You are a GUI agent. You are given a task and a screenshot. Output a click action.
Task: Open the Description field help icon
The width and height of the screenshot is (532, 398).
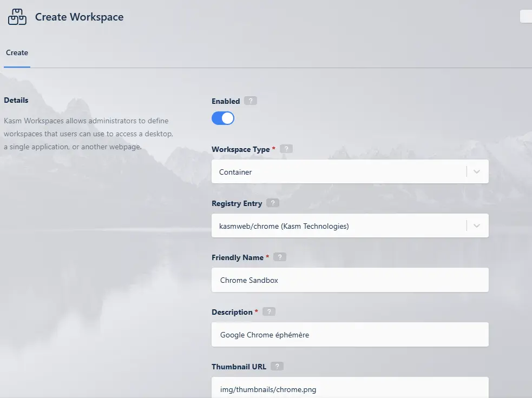tap(269, 312)
